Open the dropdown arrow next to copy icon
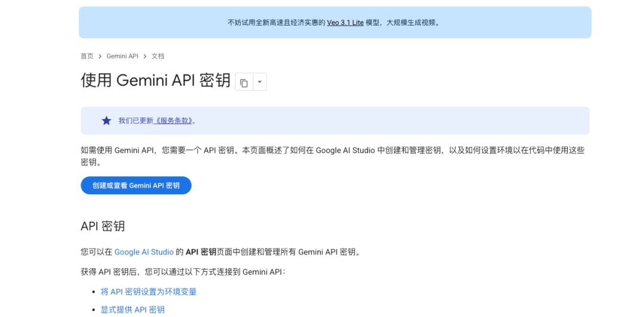This screenshot has width=644, height=317. [259, 82]
